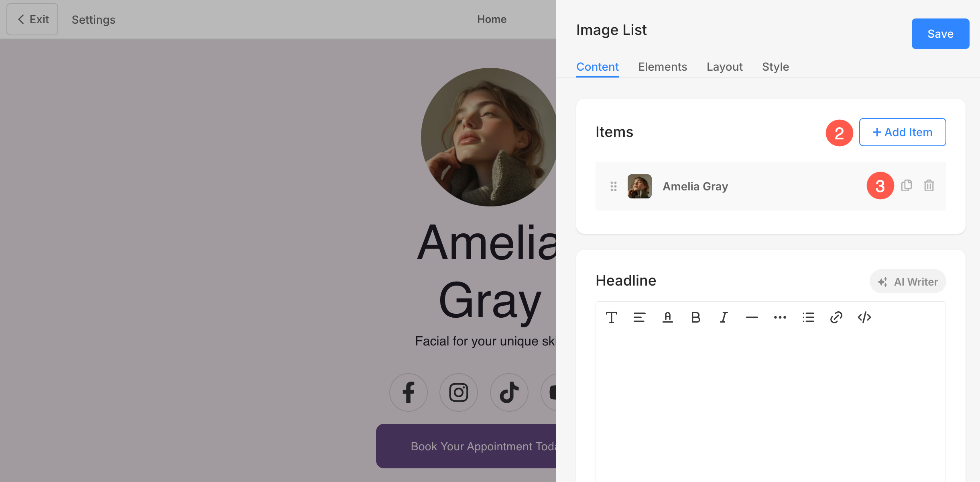Click Book Your Appointment Today button
Image resolution: width=980 pixels, height=482 pixels.
[x=466, y=446]
